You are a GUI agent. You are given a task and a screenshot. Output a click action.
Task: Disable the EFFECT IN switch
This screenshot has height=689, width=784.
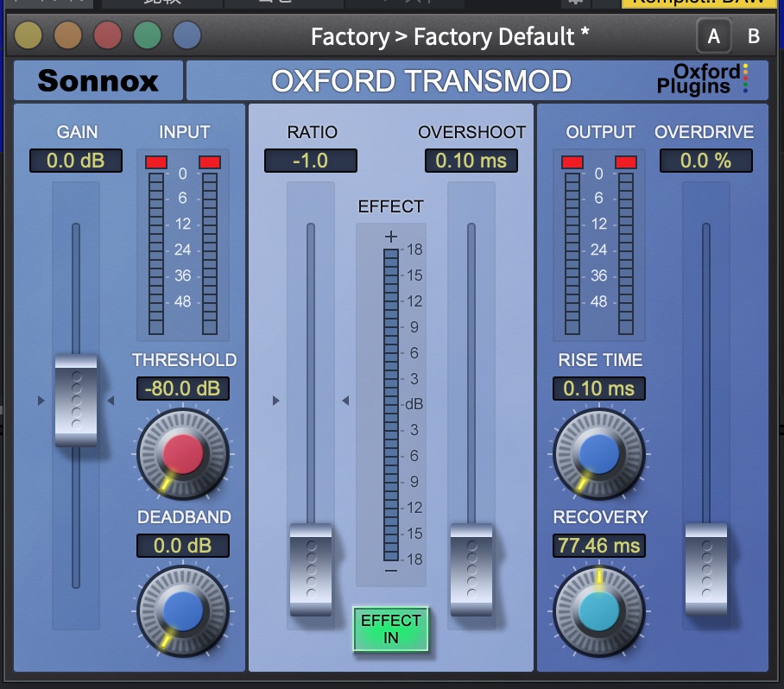tap(391, 629)
